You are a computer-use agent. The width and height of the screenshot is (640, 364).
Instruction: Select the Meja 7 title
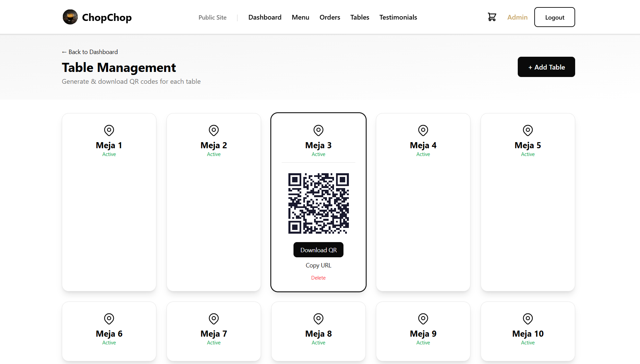pyautogui.click(x=214, y=334)
